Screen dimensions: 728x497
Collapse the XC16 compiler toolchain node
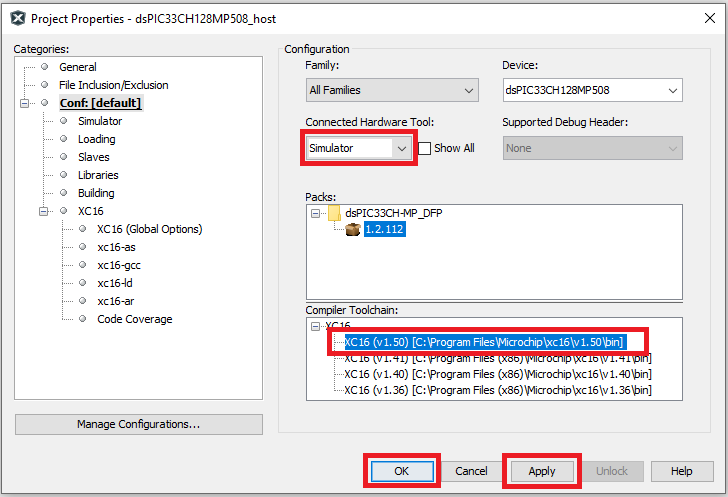[x=315, y=326]
